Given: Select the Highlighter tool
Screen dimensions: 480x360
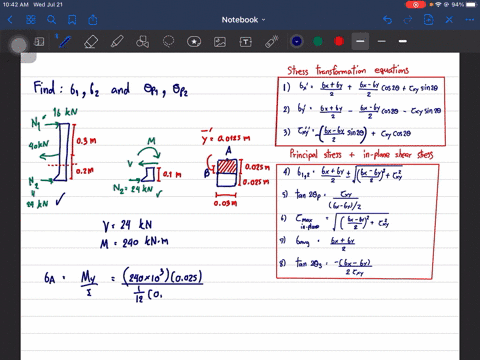Looking at the screenshot, I should (117, 42).
